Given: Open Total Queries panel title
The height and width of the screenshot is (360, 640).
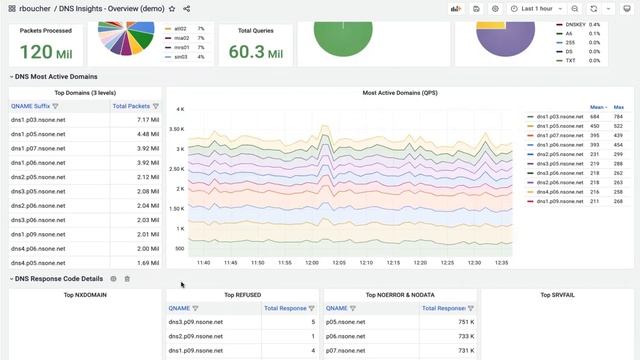Looking at the screenshot, I should coord(256,31).
